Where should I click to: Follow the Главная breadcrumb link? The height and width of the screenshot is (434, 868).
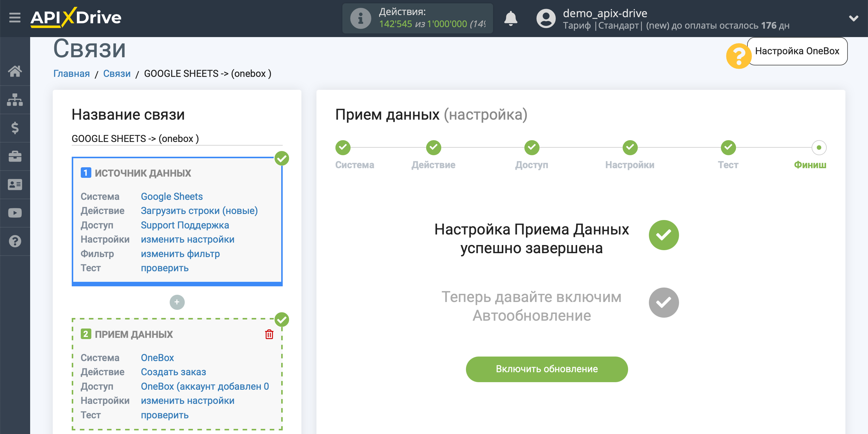pyautogui.click(x=71, y=74)
